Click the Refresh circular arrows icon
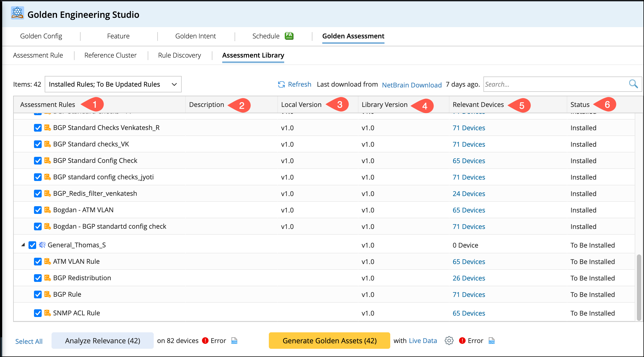The width and height of the screenshot is (644, 357). click(x=281, y=84)
